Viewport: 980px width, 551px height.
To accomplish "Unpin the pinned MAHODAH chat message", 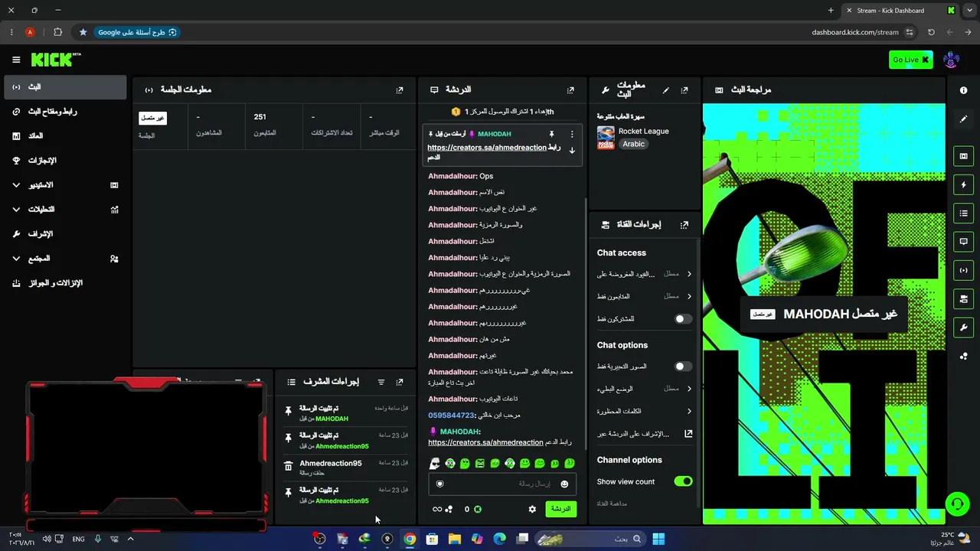I will (x=551, y=134).
